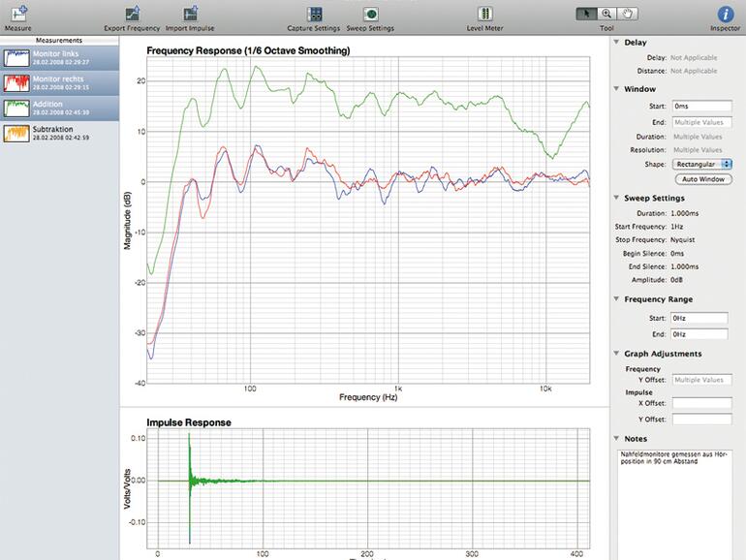Open the Inspector panel

point(725,15)
